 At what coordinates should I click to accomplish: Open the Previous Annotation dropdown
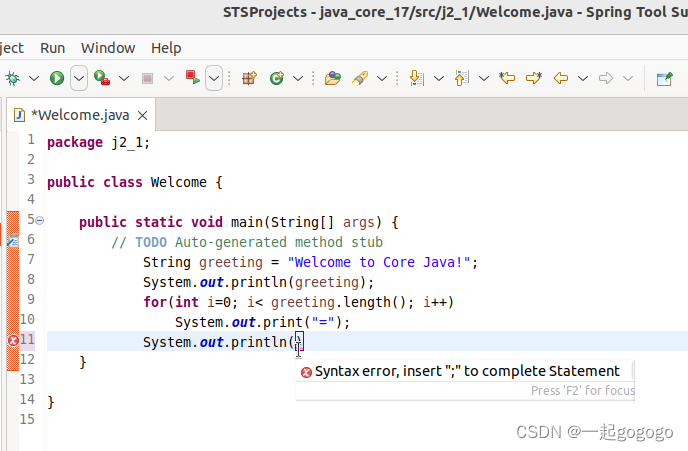click(x=484, y=79)
